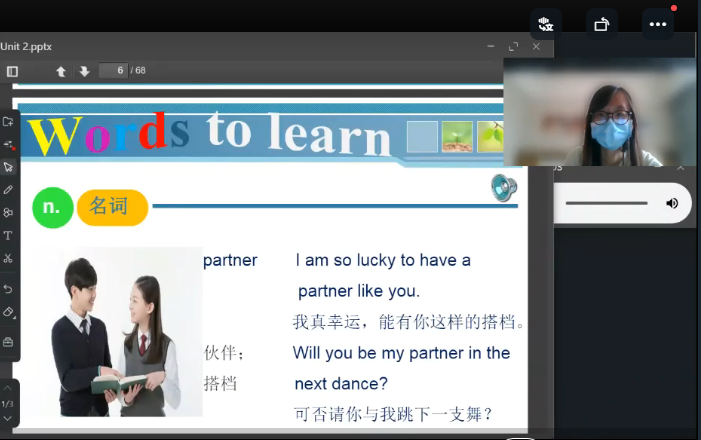Screen dimensions: 701x440
Task: Undo the last annotation
Action: (8, 289)
